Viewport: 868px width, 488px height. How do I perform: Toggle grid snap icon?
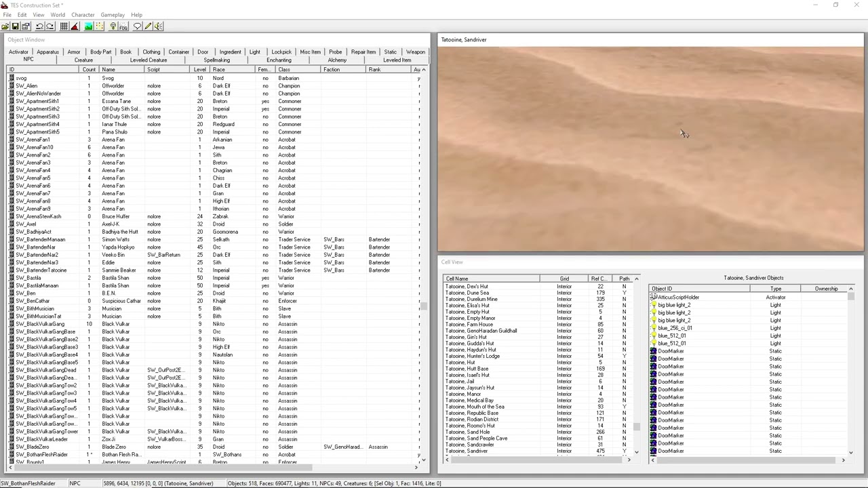tap(64, 26)
